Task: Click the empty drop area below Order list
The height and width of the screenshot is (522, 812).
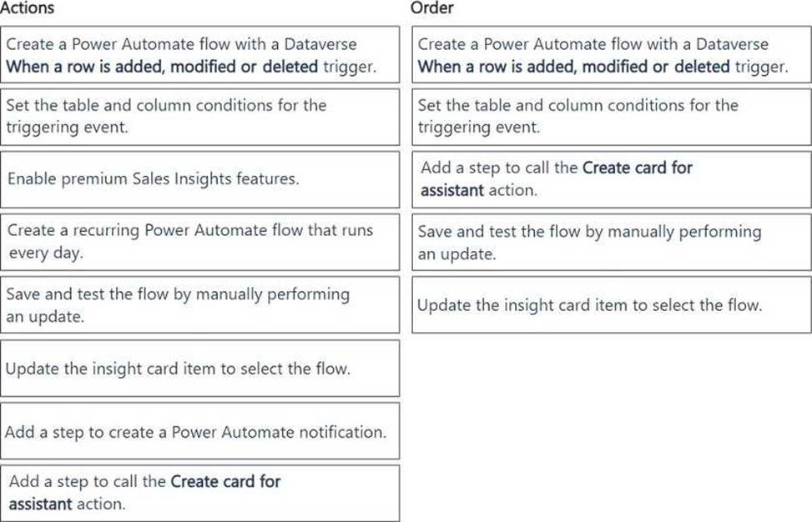Action: coord(612,427)
